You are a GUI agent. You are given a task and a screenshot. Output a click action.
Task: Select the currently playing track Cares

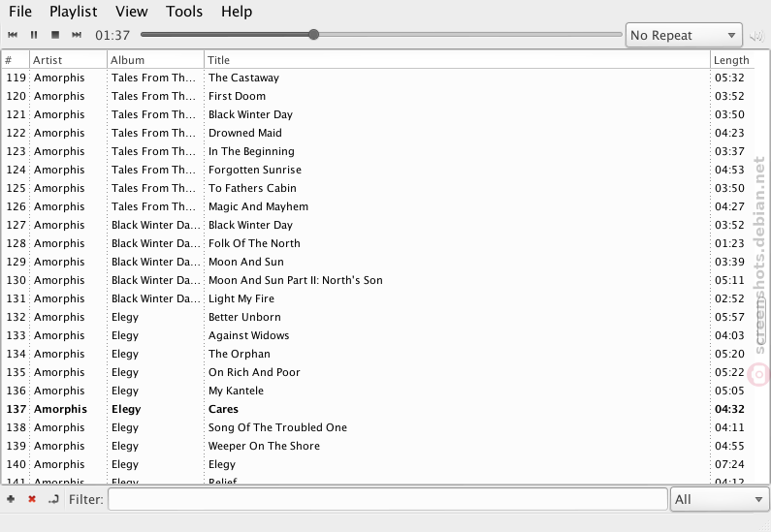tap(377, 409)
